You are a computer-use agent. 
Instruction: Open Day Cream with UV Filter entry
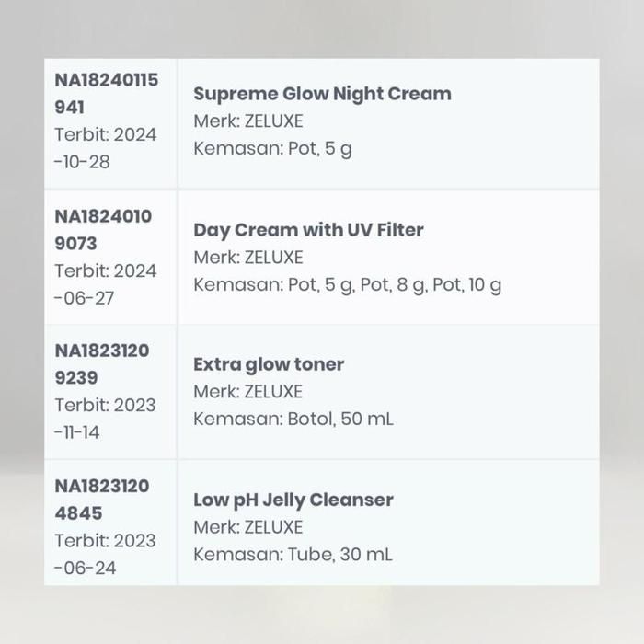click(x=308, y=230)
